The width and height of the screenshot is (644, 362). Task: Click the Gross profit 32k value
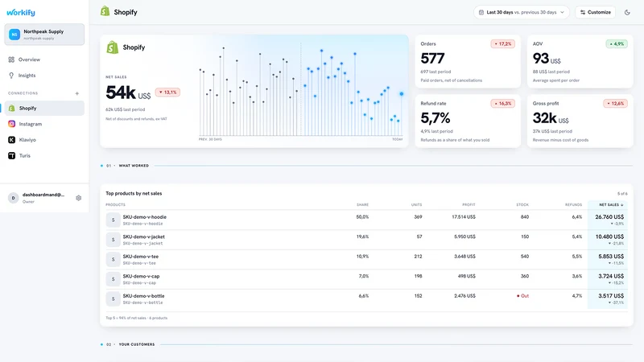(551, 118)
